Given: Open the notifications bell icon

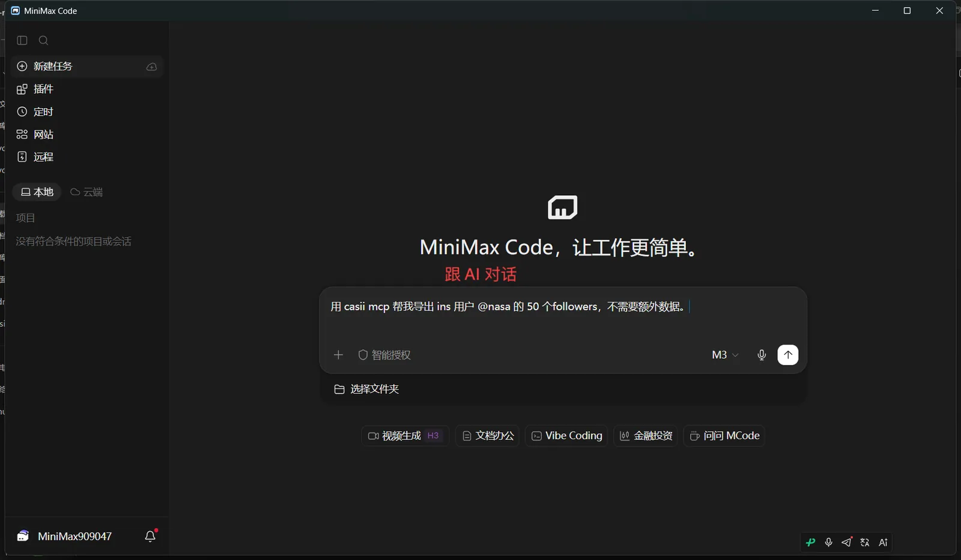Looking at the screenshot, I should click(x=151, y=536).
